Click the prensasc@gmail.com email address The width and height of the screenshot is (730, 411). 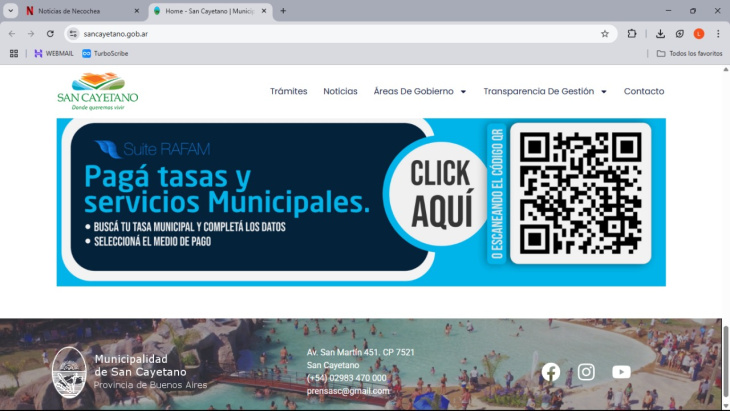tap(348, 391)
